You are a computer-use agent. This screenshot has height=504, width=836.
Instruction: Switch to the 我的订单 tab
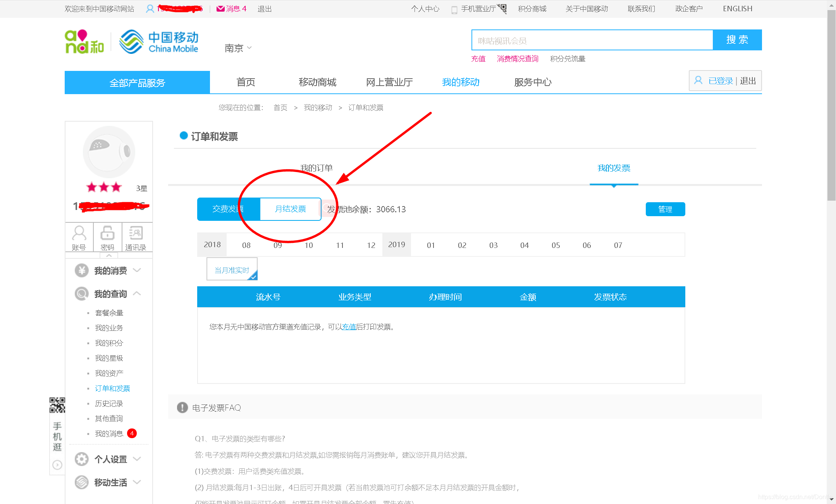(317, 168)
